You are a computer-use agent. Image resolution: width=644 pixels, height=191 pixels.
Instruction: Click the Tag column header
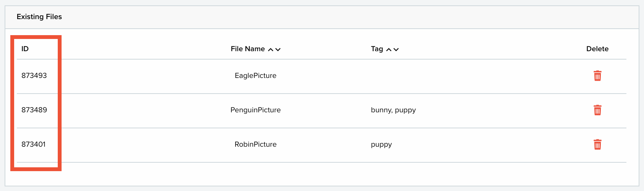(x=377, y=49)
